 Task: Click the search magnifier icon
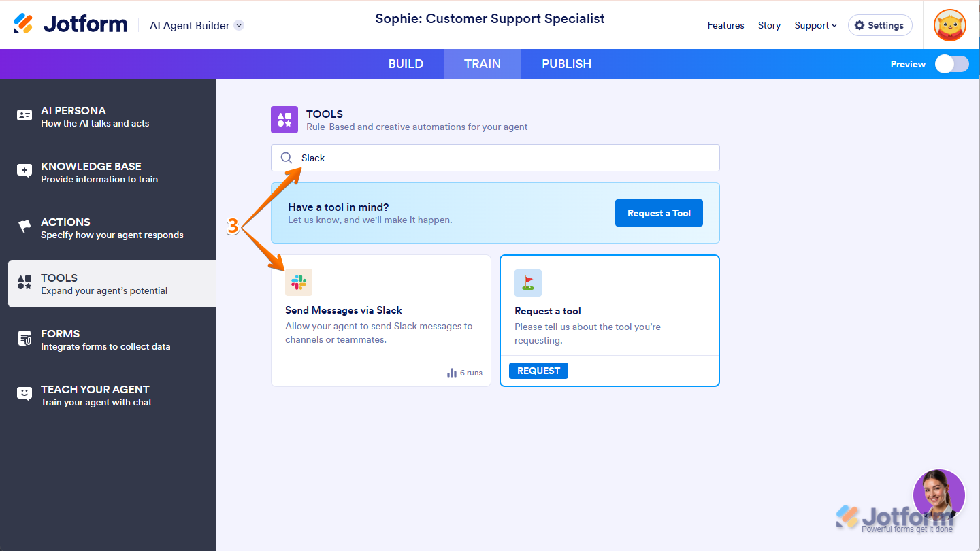click(287, 158)
